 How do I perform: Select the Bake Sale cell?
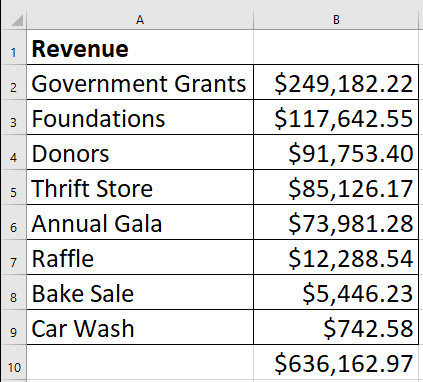[140, 292]
